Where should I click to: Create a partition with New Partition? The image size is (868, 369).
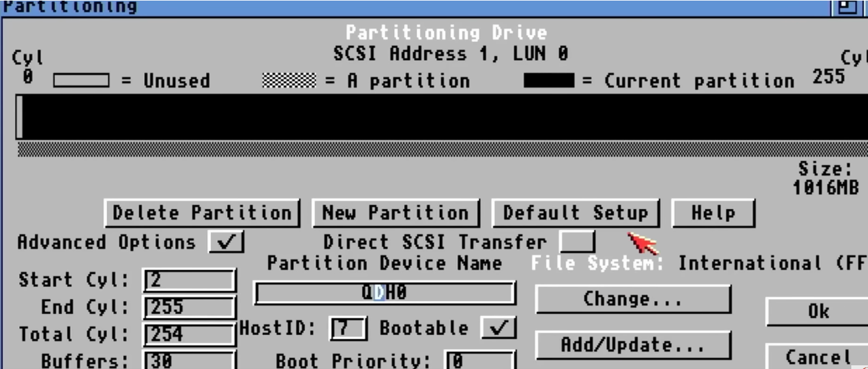(395, 214)
